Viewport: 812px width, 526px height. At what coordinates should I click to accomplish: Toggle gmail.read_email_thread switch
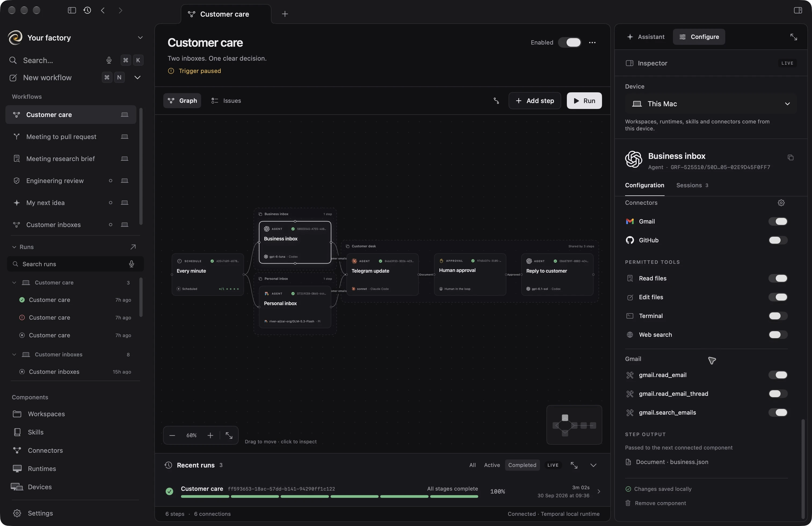point(778,394)
